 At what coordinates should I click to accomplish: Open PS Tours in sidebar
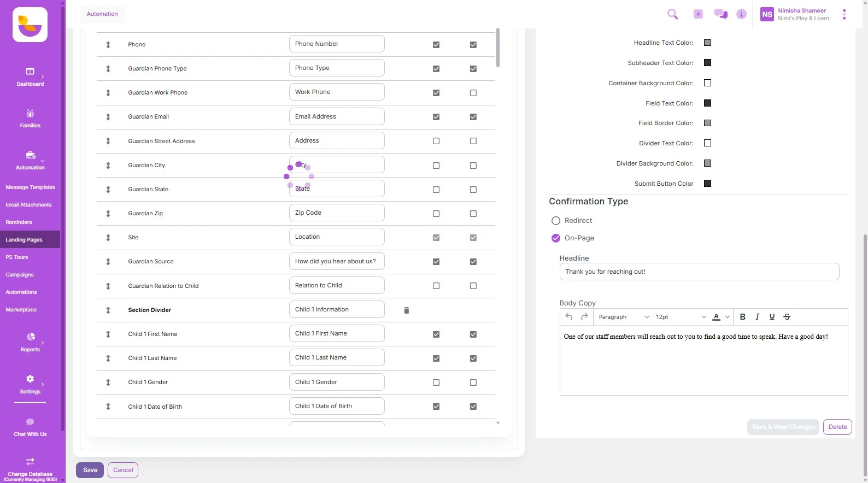17,257
